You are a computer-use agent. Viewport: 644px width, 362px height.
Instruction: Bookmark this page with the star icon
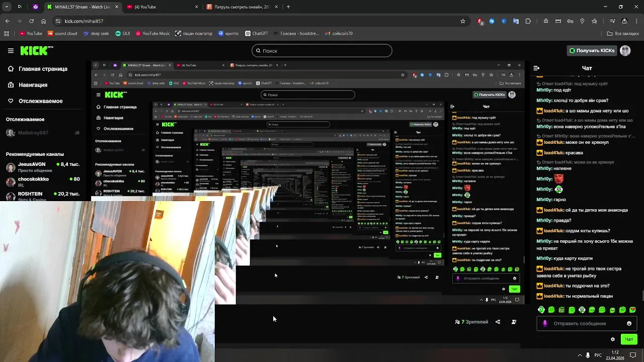tap(463, 21)
